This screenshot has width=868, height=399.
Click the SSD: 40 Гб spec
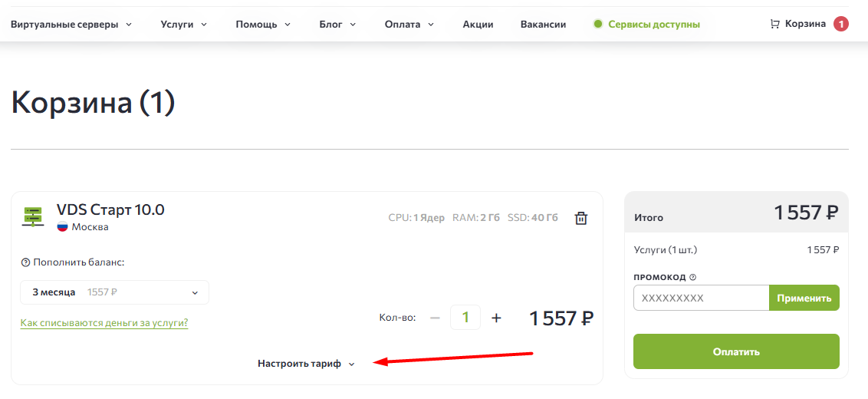pyautogui.click(x=533, y=218)
